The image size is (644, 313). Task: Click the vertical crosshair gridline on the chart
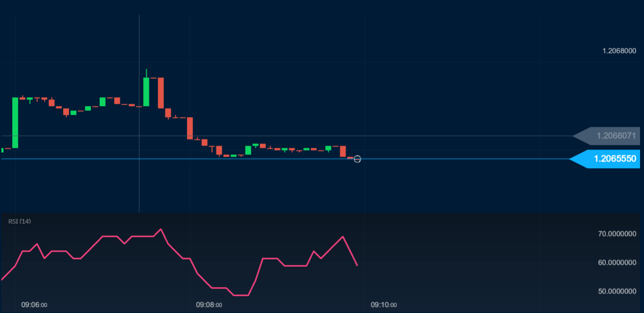pos(139,110)
